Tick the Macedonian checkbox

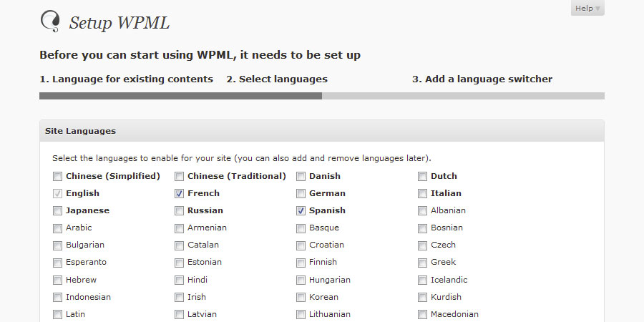click(422, 315)
